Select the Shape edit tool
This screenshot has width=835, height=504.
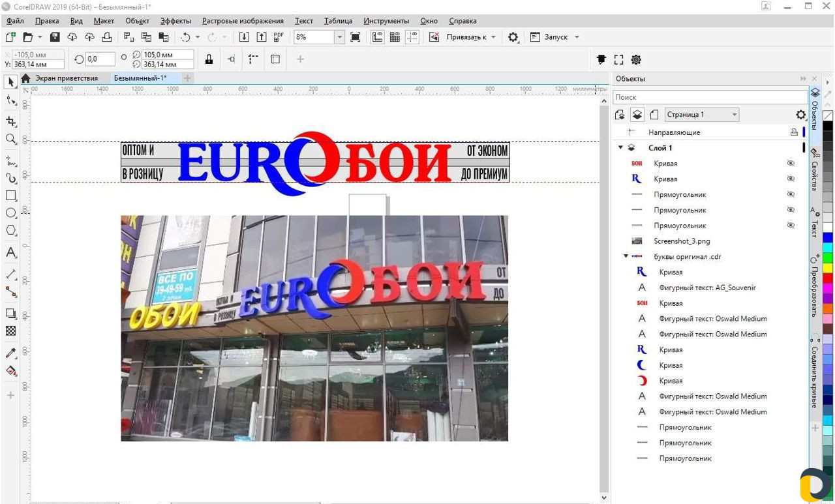coord(10,100)
